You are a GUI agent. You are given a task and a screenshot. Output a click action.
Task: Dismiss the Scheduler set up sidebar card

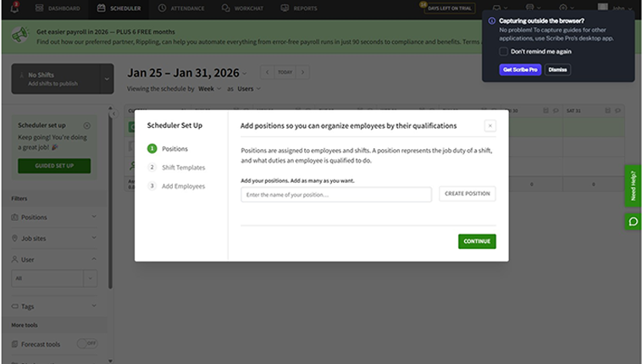86,125
